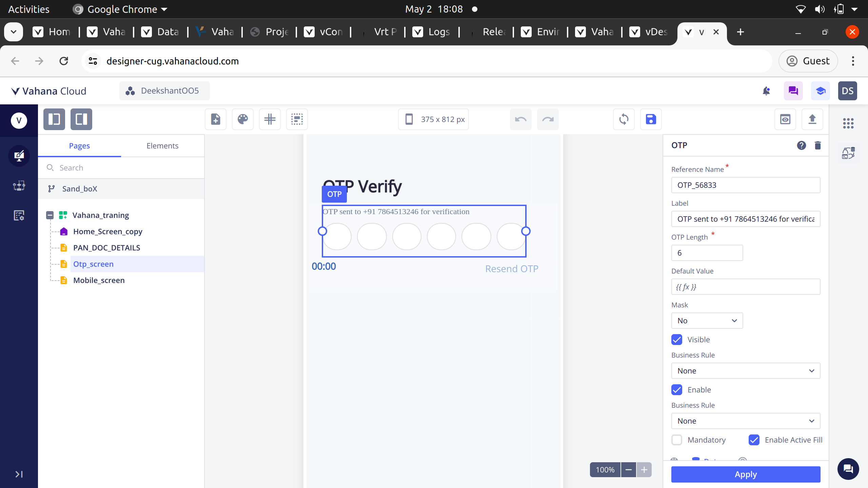
Task: Click the save icon in toolbar
Action: click(651, 119)
